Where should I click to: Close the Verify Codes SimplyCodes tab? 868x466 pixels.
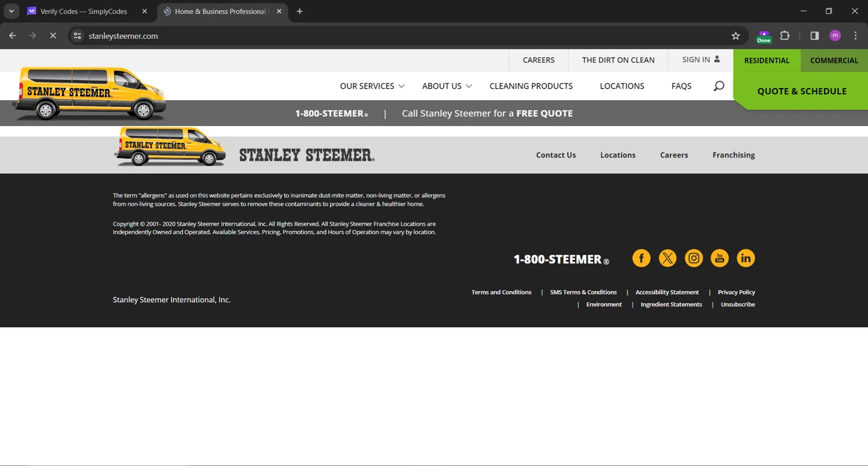(x=145, y=12)
